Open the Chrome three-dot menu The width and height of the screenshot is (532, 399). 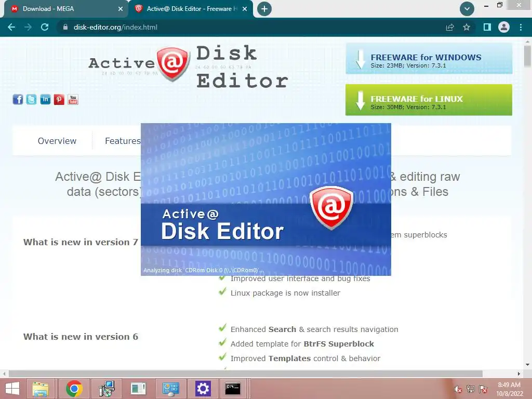tap(521, 27)
